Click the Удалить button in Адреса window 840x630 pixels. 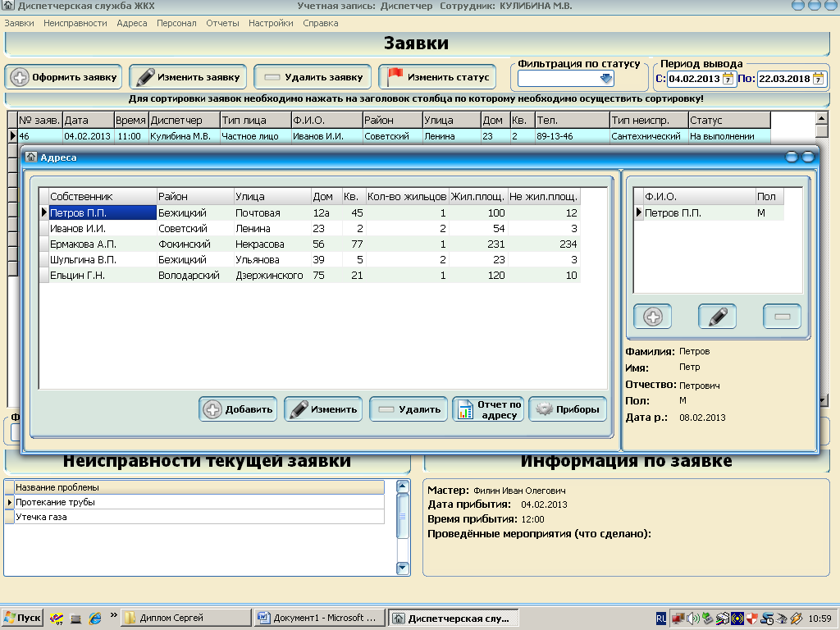point(409,409)
